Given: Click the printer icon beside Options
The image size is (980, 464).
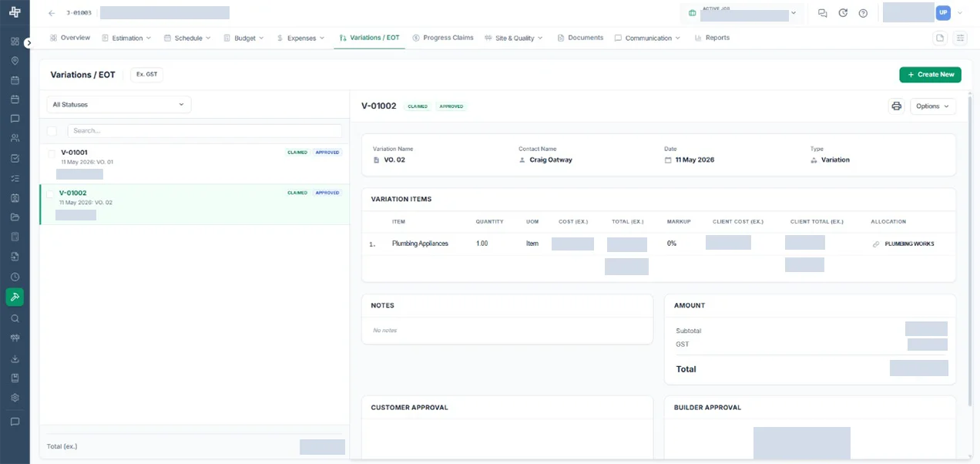Looking at the screenshot, I should click(896, 106).
